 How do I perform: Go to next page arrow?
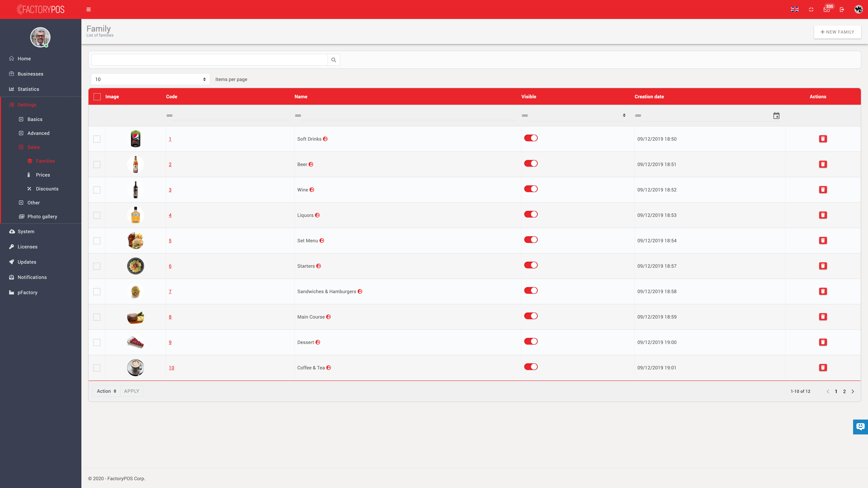coord(853,391)
